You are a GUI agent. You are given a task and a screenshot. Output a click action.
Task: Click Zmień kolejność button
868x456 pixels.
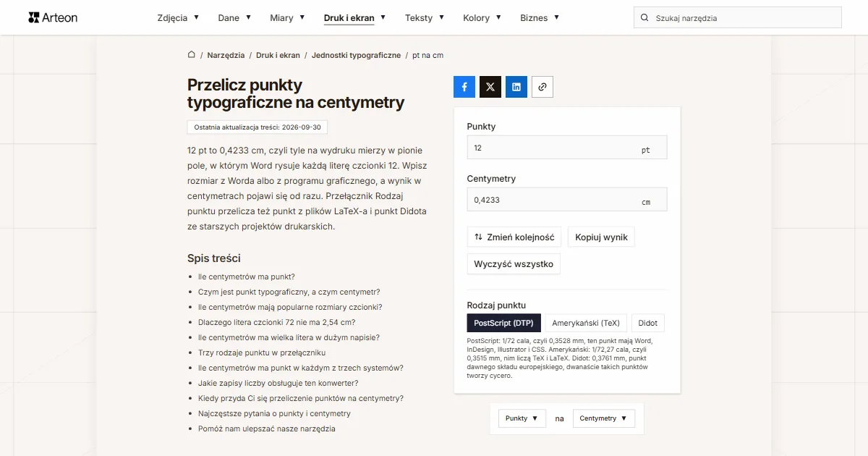tap(514, 237)
